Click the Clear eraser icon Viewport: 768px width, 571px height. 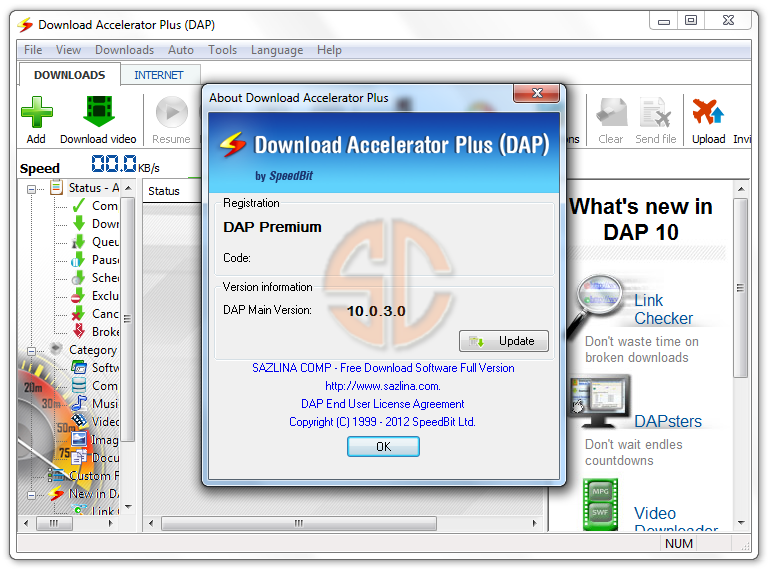tap(611, 112)
